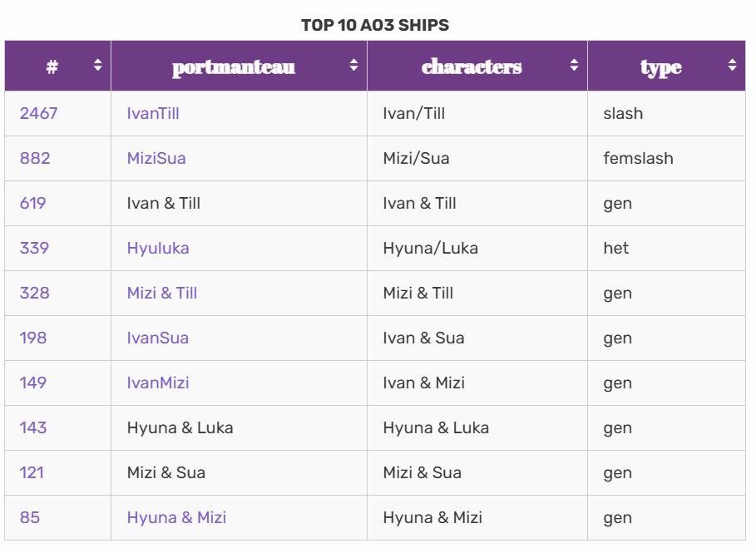Click the 2467 works count link
The image size is (756, 553).
pos(38,113)
